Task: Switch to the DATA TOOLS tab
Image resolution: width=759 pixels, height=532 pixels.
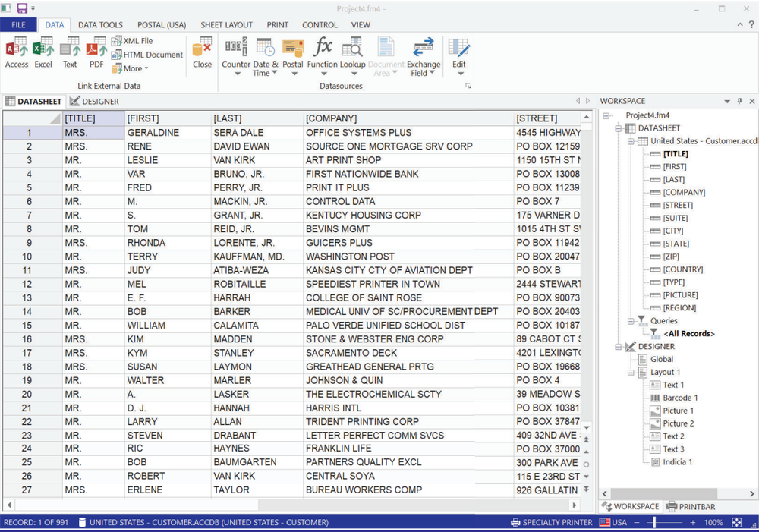Action: (100, 25)
